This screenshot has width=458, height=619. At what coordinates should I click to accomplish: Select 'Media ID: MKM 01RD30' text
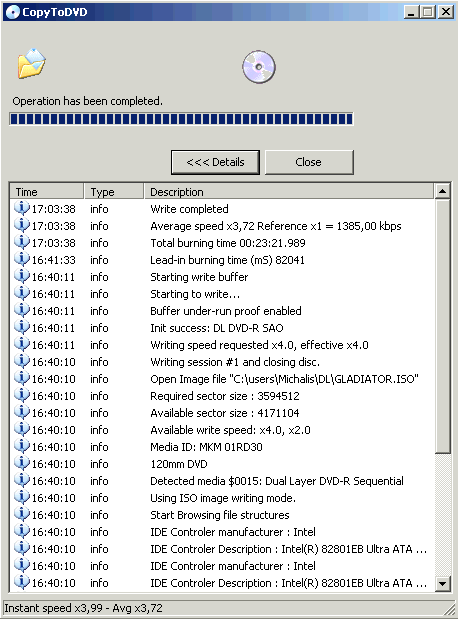[x=206, y=446]
